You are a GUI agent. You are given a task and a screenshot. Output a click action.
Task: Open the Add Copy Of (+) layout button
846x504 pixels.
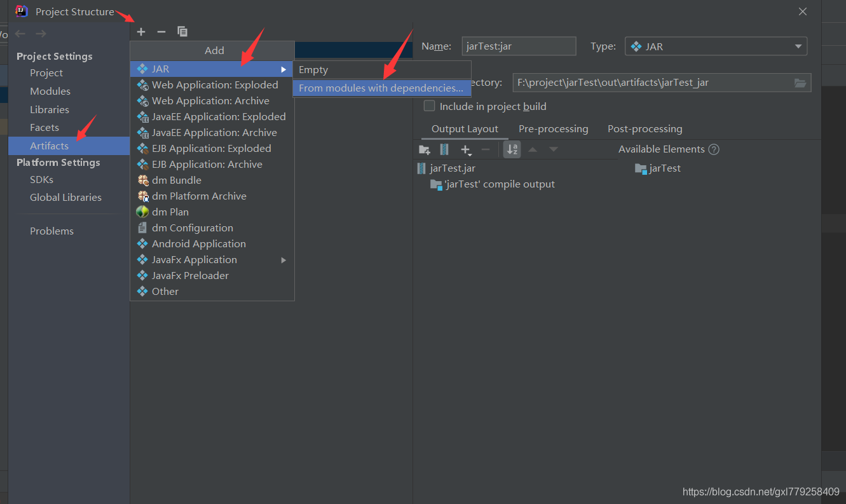pyautogui.click(x=466, y=150)
